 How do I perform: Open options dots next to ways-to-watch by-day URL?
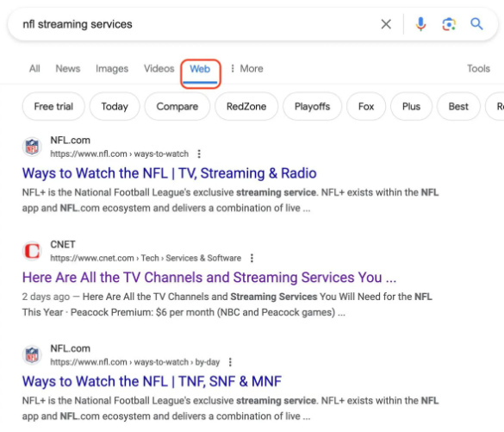(230, 362)
